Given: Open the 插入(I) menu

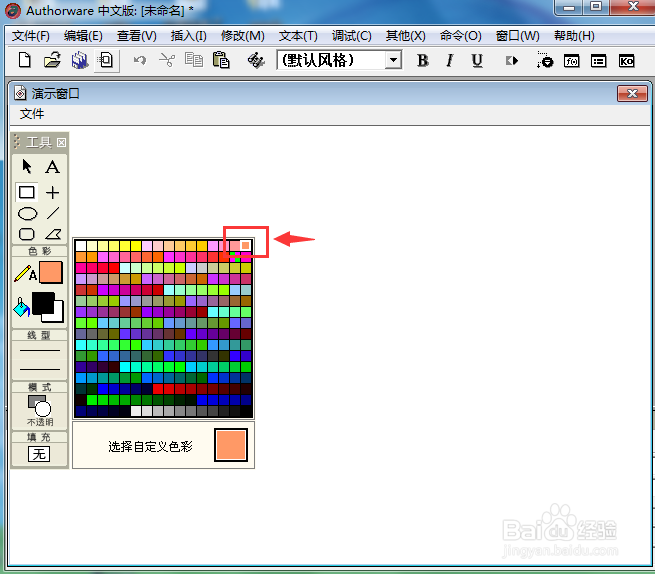Looking at the screenshot, I should (x=188, y=36).
